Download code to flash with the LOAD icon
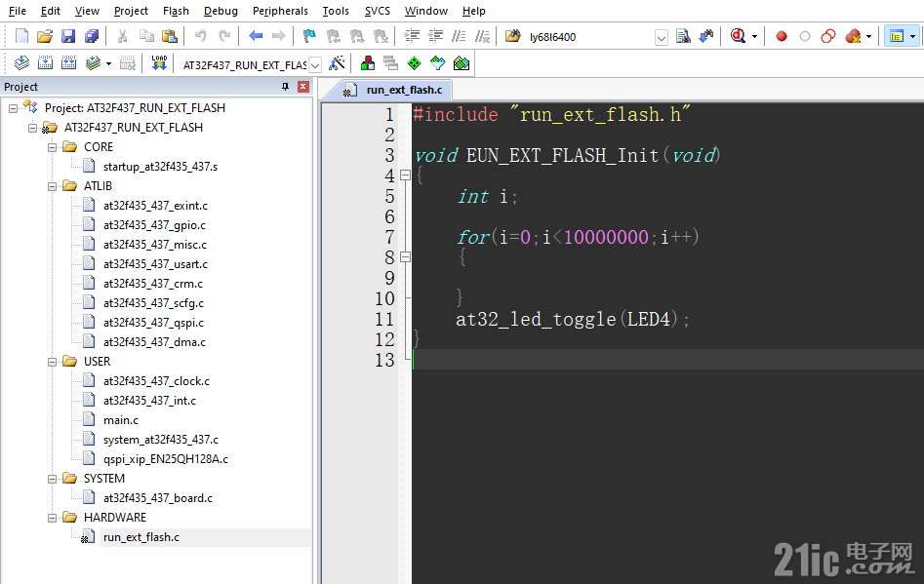924x584 pixels. (x=159, y=63)
